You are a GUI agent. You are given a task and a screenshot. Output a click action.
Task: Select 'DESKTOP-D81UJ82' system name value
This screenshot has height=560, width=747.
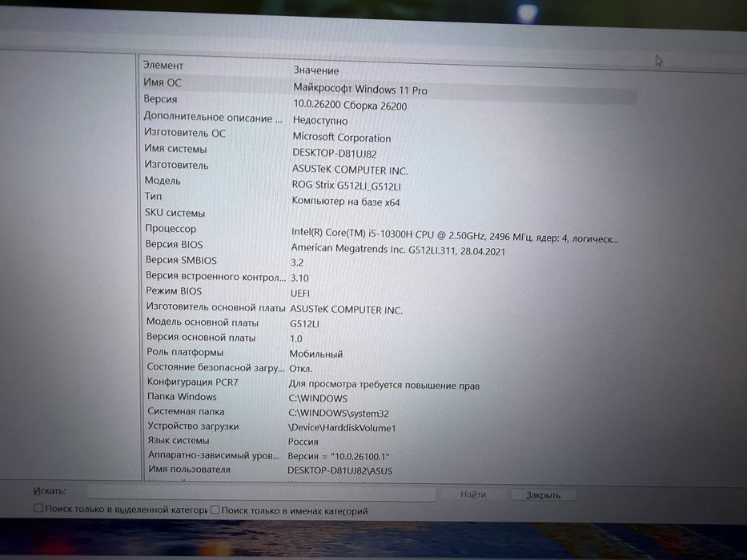click(x=335, y=154)
